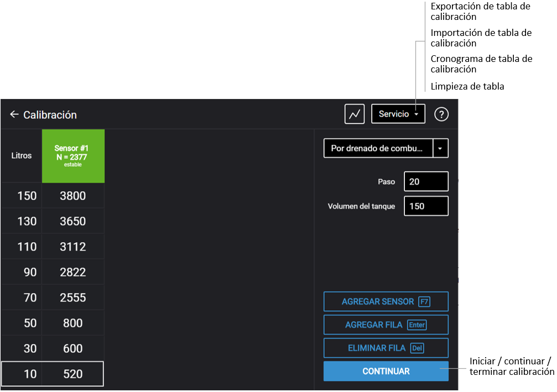The image size is (557, 392).
Task: Click the Volumen del tanque input field
Action: 426,206
